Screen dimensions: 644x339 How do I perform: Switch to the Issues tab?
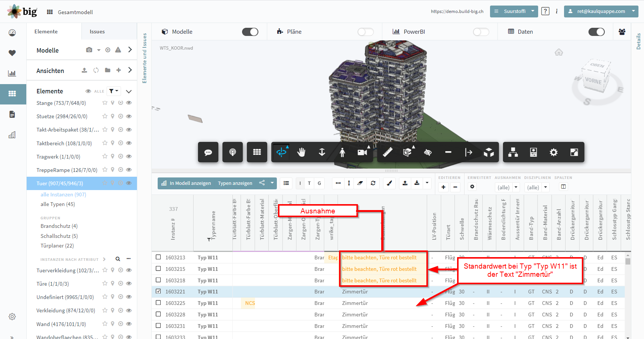click(97, 31)
